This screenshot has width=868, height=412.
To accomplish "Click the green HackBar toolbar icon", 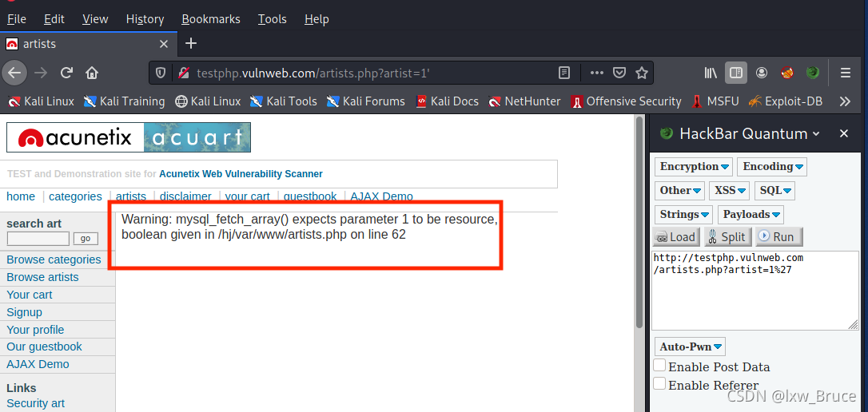I will 812,73.
